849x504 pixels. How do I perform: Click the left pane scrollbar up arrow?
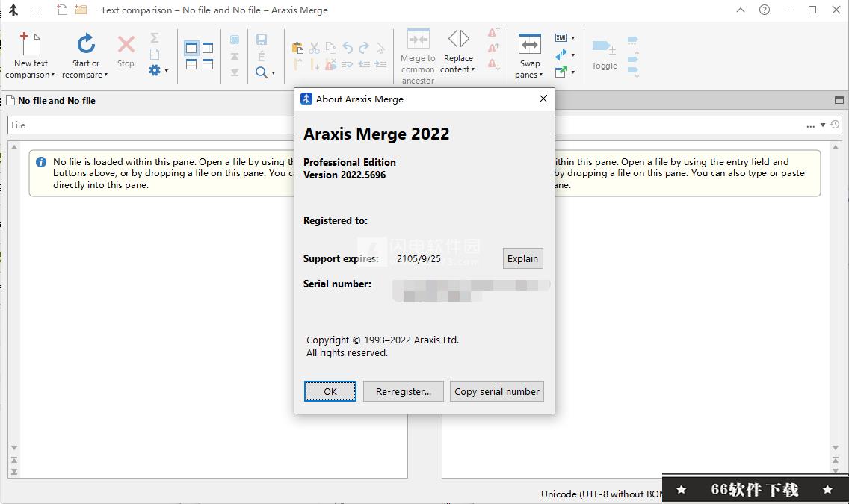[x=14, y=147]
